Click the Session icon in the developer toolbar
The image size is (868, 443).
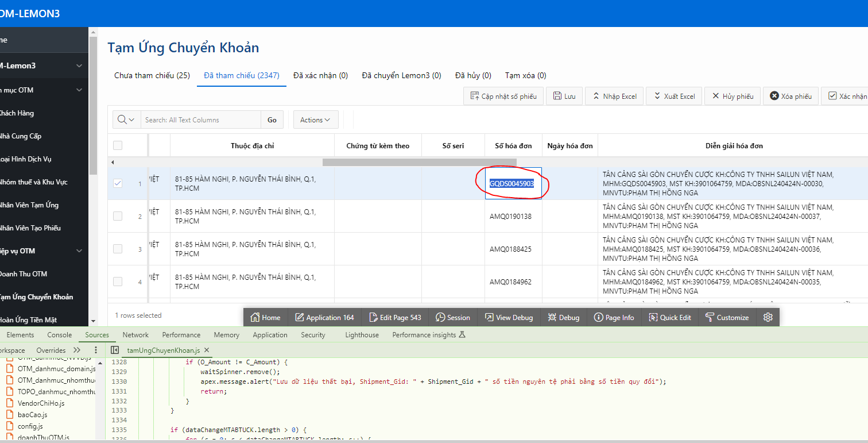(453, 317)
